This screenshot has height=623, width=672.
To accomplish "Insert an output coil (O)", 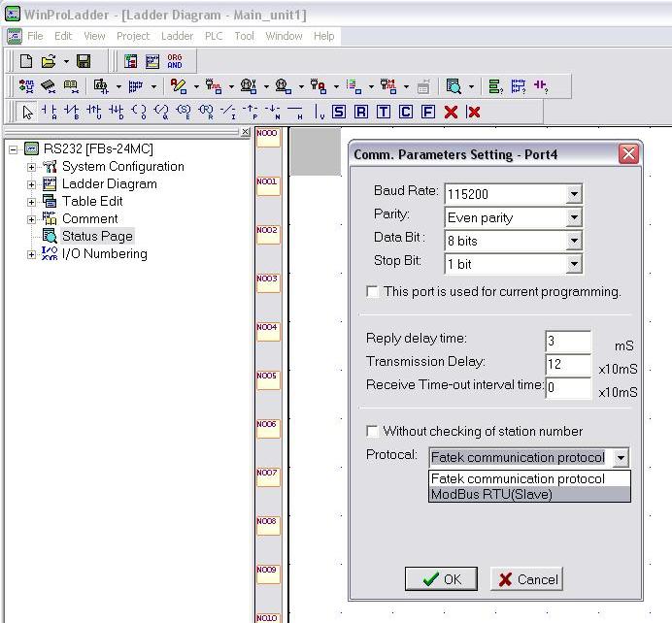I will click(139, 112).
